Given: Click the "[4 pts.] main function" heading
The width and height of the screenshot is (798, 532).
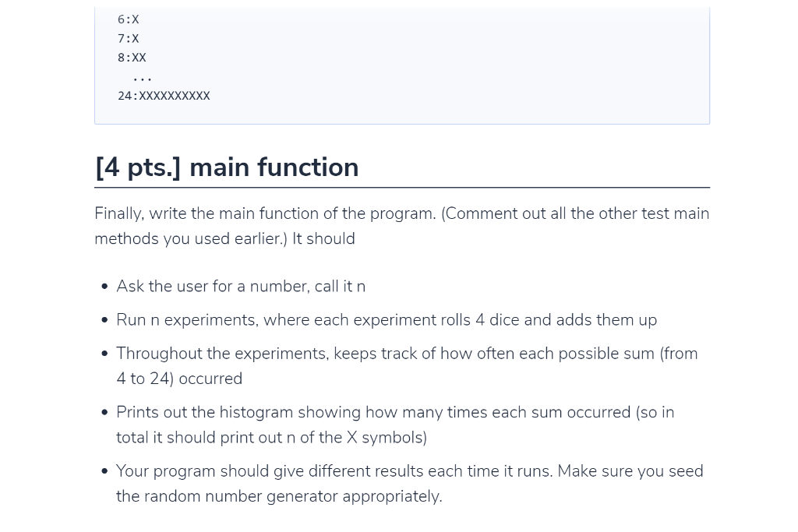Looking at the screenshot, I should point(227,167).
